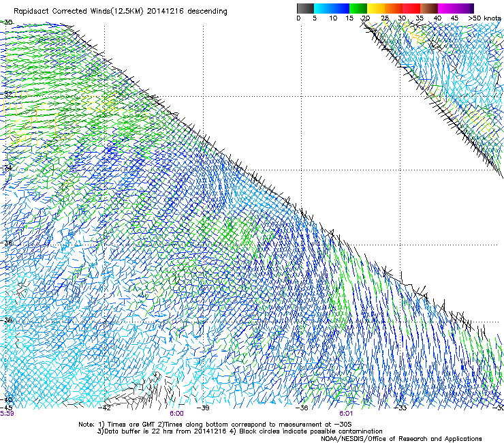Click the purple '5:59' time marker
This screenshot has height=443, width=504.
[x=7, y=414]
